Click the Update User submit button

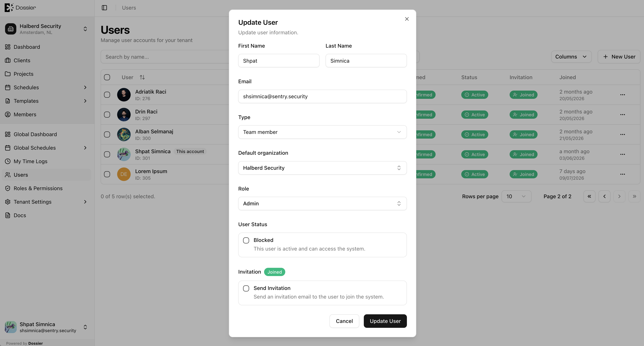385,321
